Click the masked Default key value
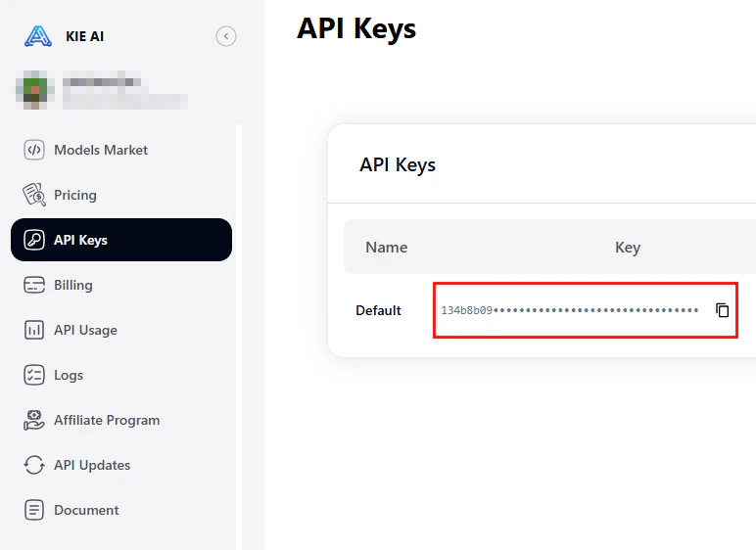 (569, 310)
